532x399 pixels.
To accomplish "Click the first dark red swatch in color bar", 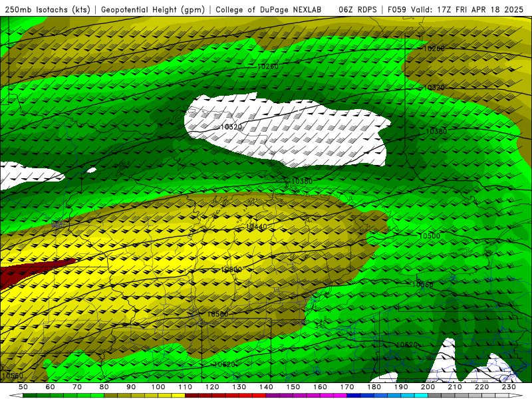I will point(192,396).
